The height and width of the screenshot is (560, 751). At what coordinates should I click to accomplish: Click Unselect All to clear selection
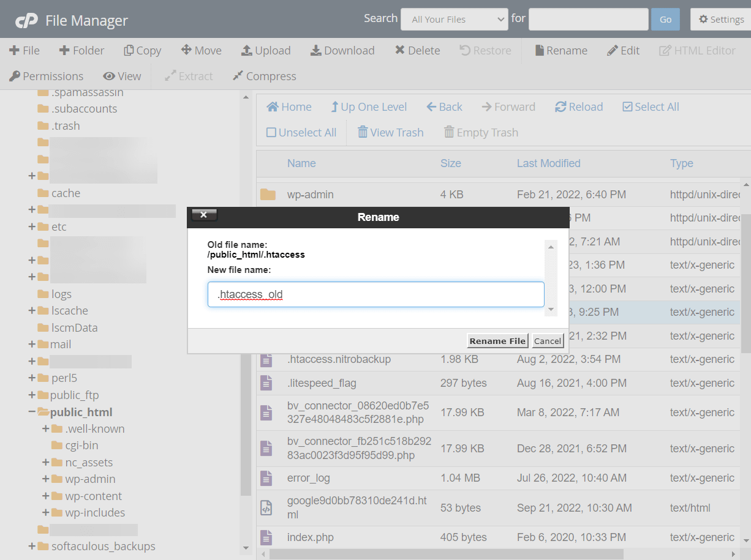click(301, 132)
